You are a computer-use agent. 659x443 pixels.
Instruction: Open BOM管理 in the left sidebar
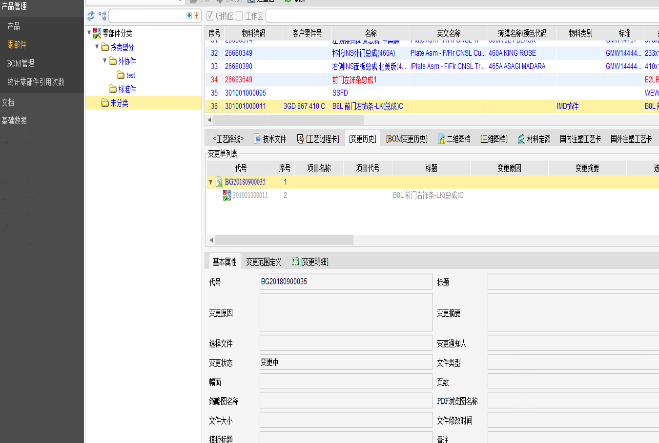[x=22, y=62]
